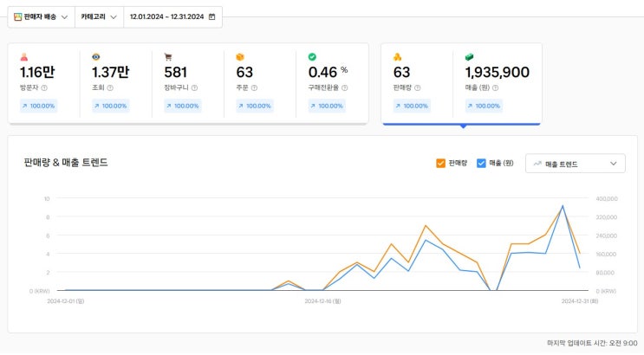This screenshot has height=355, width=644.
Task: Toggle the orange 판매량 checkbox
Action: [x=440, y=164]
